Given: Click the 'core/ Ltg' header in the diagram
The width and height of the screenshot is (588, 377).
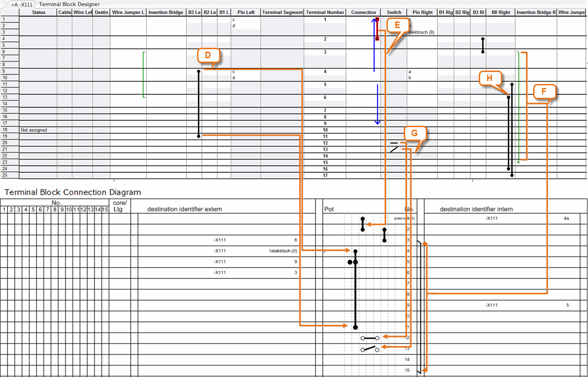Looking at the screenshot, I should [119, 206].
